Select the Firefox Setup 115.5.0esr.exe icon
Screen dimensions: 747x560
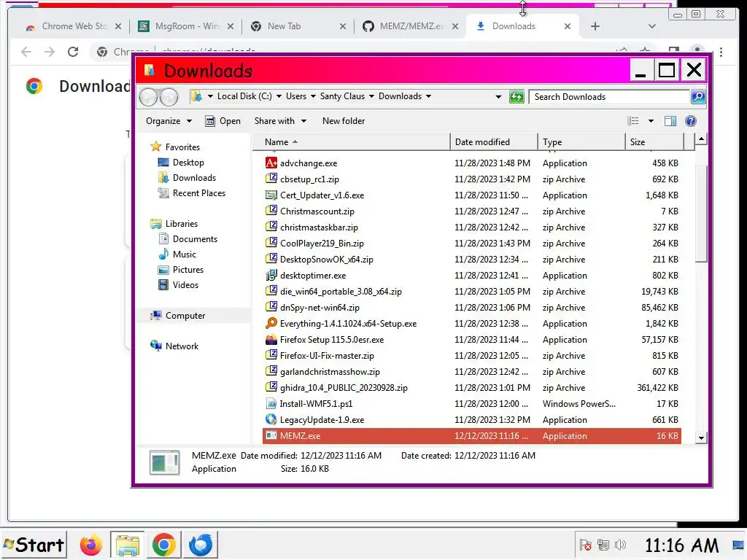pos(271,340)
